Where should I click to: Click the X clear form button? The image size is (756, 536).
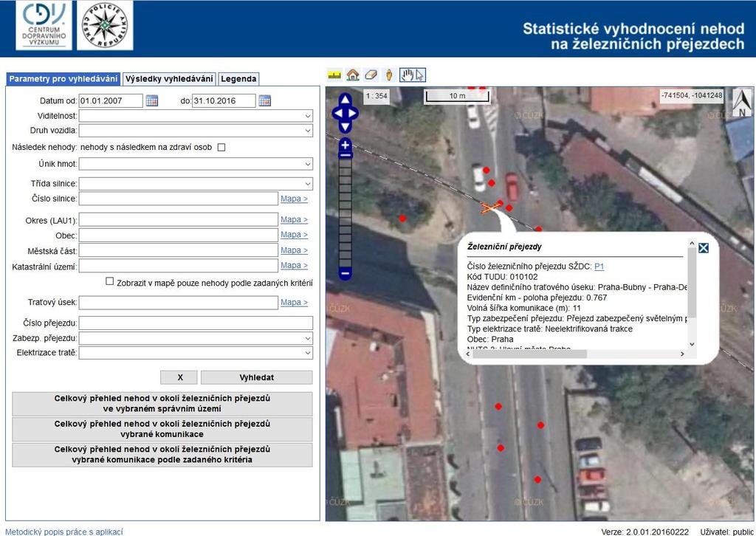[179, 377]
